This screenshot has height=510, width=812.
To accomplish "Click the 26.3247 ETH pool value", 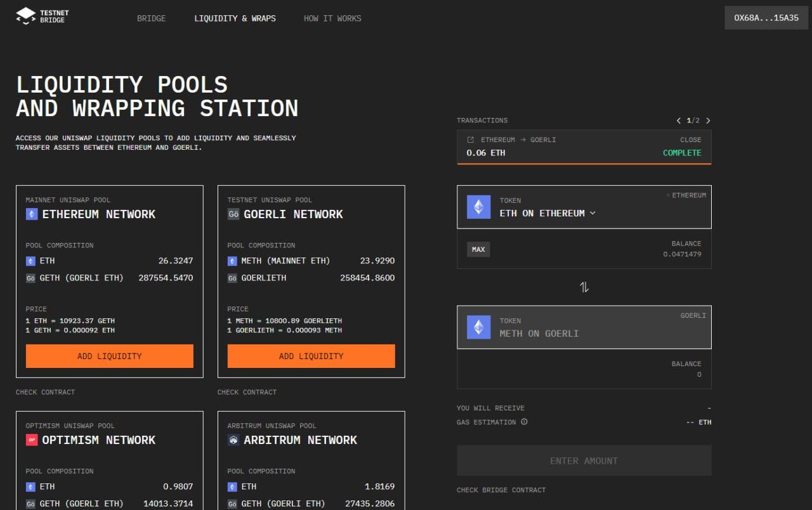I will [x=176, y=261].
